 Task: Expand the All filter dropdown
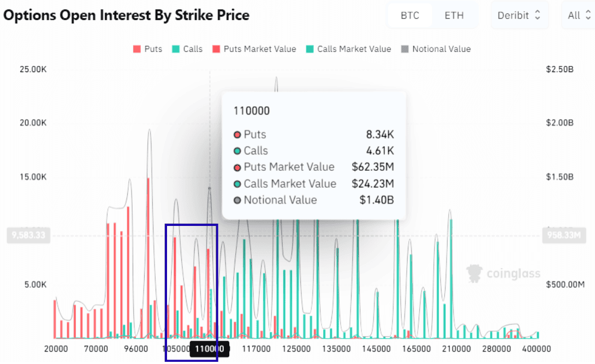(x=578, y=15)
